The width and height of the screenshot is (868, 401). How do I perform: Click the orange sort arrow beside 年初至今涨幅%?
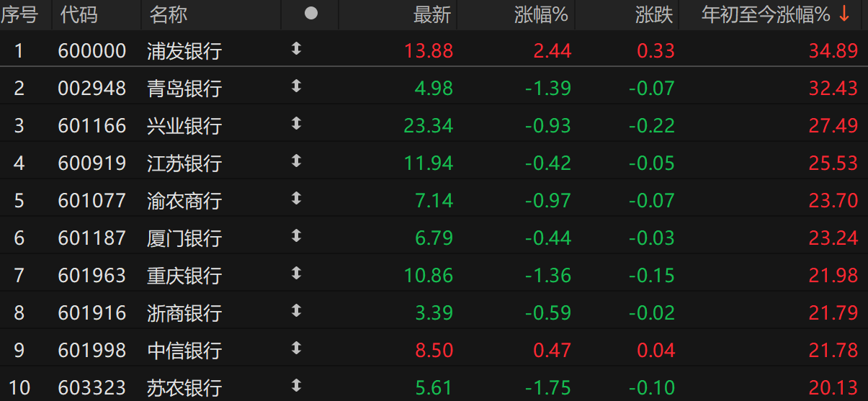[845, 14]
